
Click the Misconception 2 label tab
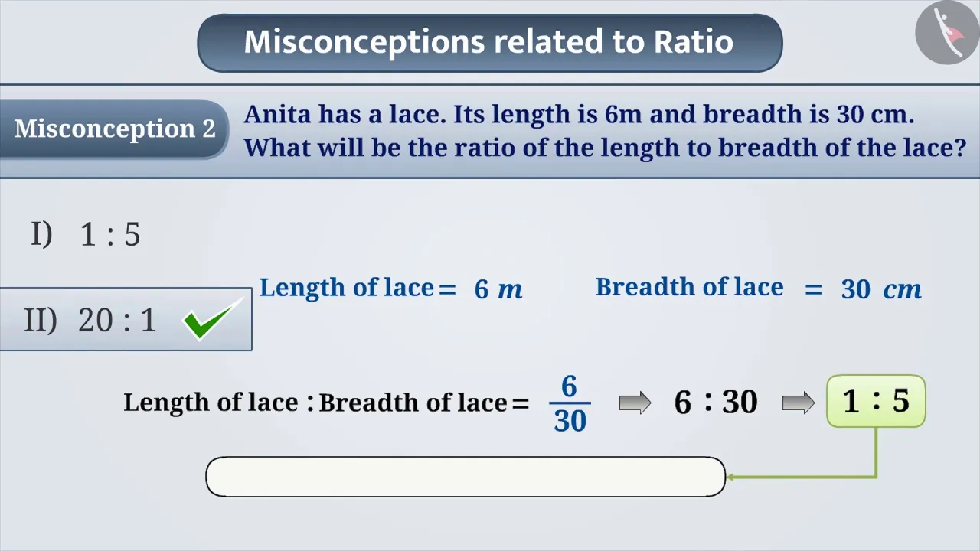click(114, 129)
